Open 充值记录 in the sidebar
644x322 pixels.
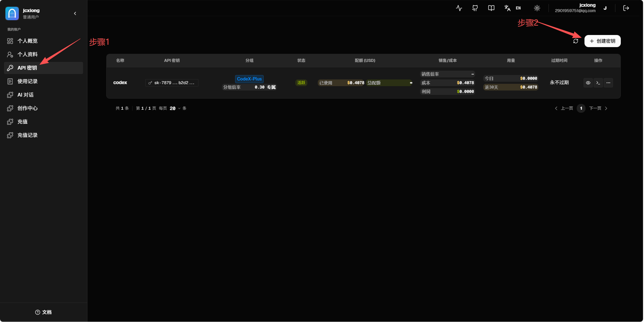(x=43, y=135)
